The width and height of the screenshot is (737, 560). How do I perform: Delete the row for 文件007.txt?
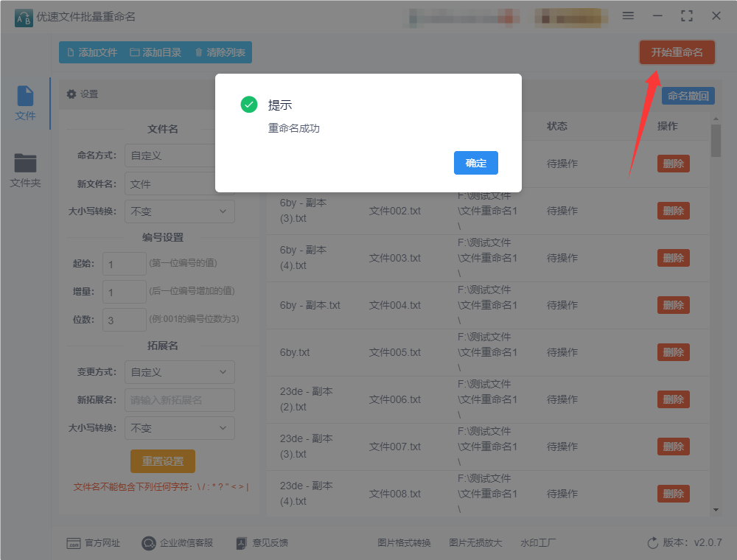click(x=673, y=447)
